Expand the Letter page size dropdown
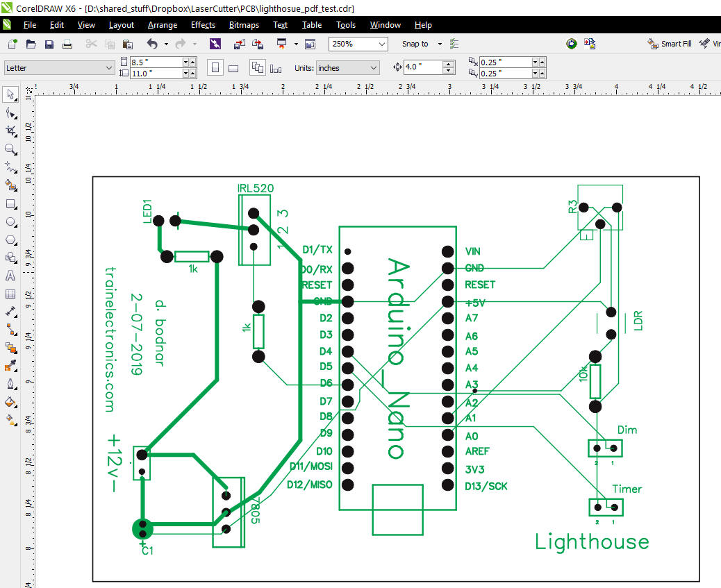This screenshot has width=721, height=588. [x=108, y=68]
